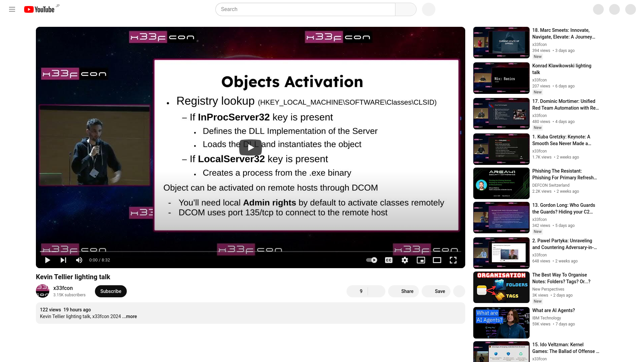Open YouTube main hamburger menu
Viewport: 644px width, 362px height.
coord(12,9)
